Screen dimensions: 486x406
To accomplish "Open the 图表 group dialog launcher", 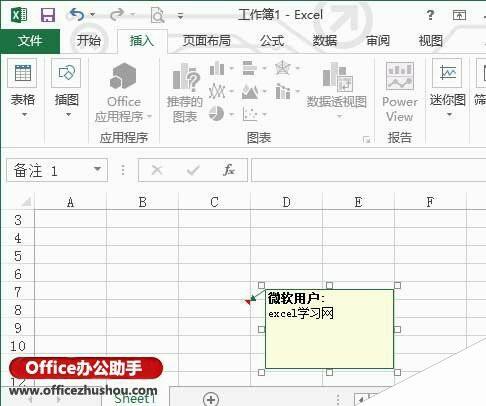I will click(x=367, y=140).
